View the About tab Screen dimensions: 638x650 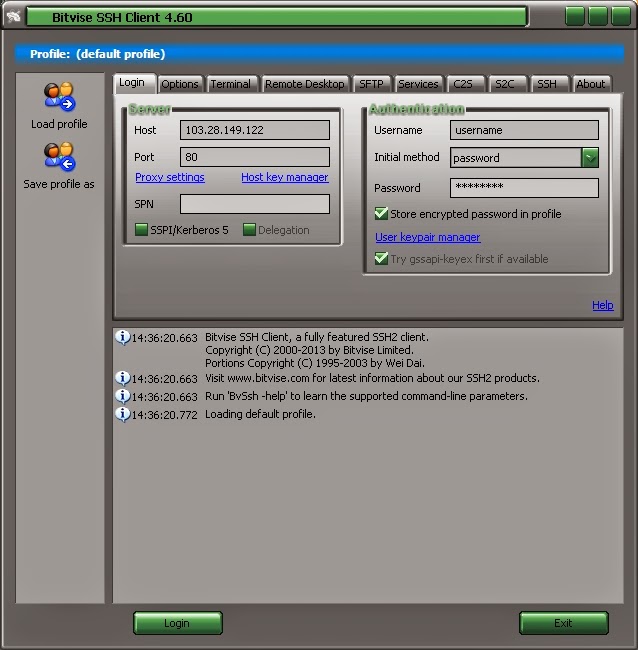pyautogui.click(x=591, y=84)
